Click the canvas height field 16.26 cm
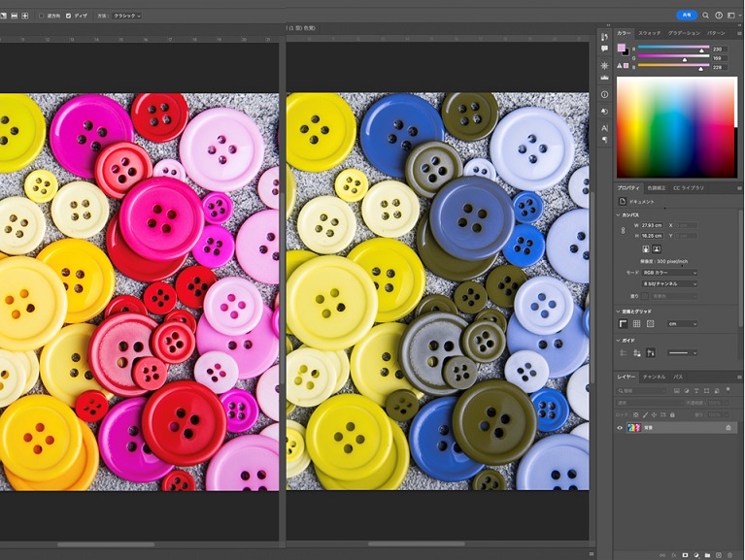 pyautogui.click(x=652, y=236)
